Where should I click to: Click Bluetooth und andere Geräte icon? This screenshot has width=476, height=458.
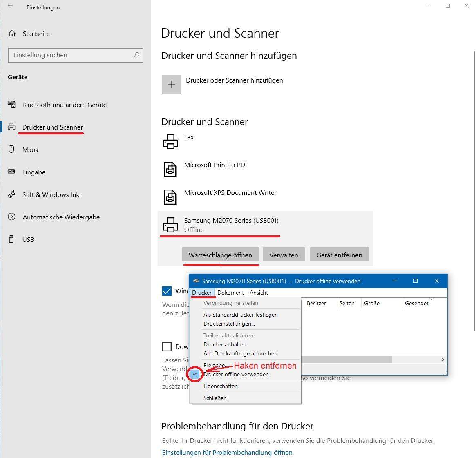point(11,105)
